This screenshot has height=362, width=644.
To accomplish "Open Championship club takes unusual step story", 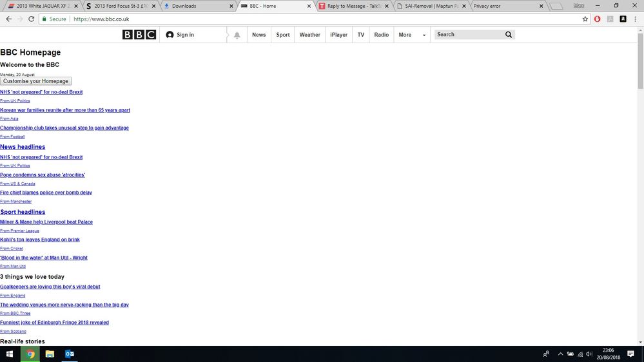I will (x=64, y=128).
